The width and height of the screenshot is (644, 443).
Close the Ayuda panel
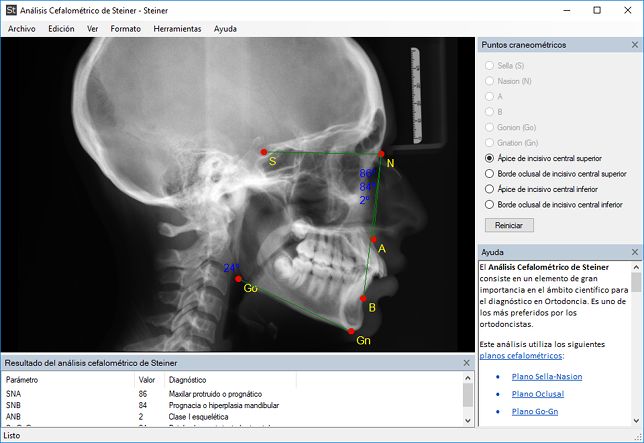pyautogui.click(x=635, y=253)
